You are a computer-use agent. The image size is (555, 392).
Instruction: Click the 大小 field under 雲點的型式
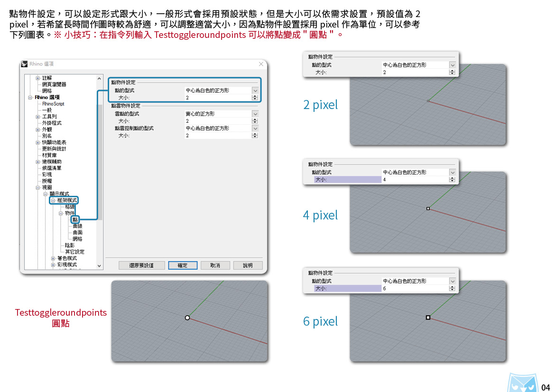click(x=218, y=121)
